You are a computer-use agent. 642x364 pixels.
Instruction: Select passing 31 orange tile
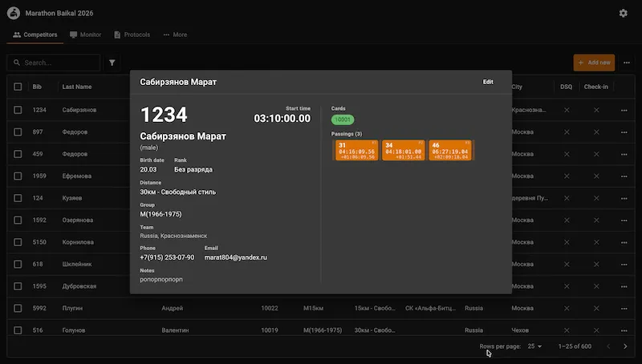[x=356, y=151]
